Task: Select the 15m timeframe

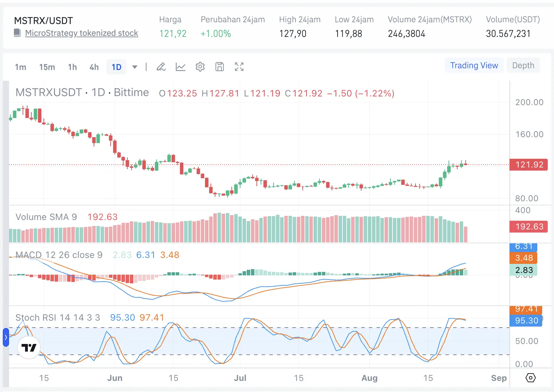Action: pyautogui.click(x=47, y=67)
